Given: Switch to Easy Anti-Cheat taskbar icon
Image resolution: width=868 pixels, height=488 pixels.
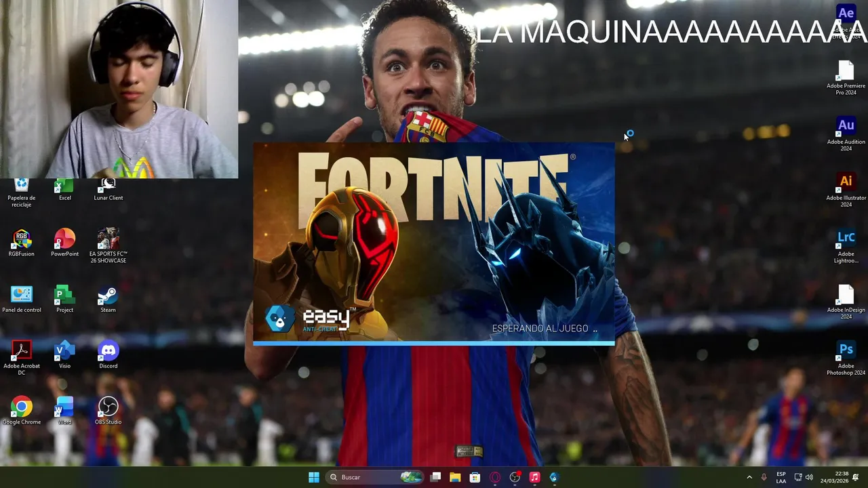Looking at the screenshot, I should point(554,477).
